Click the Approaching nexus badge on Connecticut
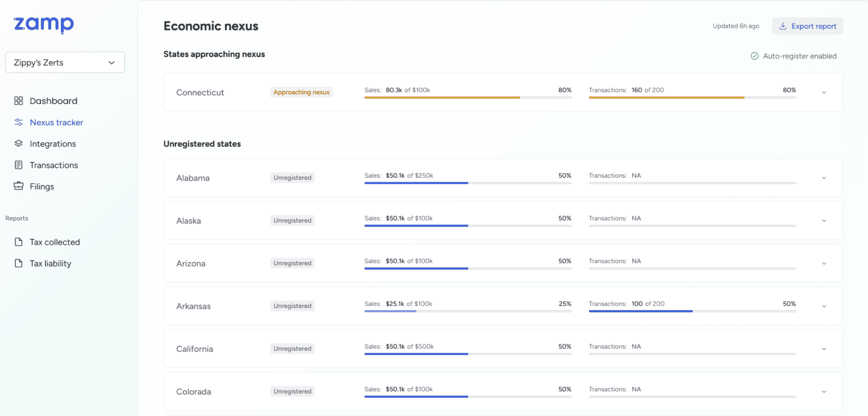This screenshot has height=416, width=868. coord(301,92)
